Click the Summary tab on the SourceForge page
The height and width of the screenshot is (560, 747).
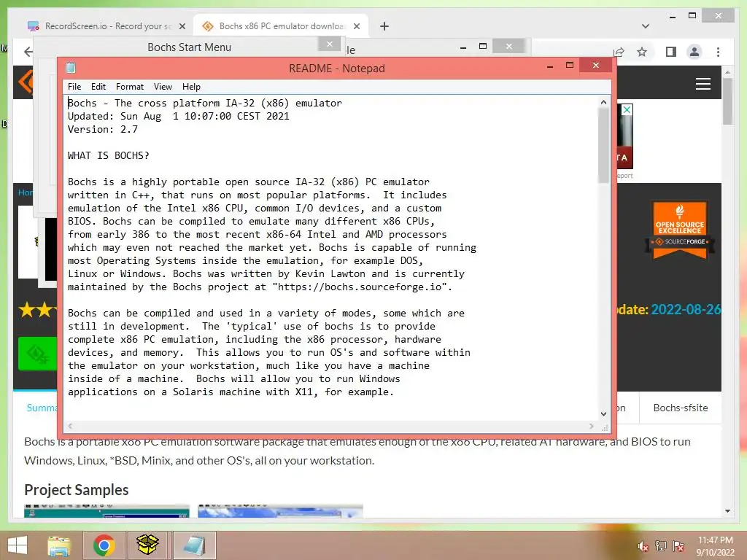click(42, 408)
